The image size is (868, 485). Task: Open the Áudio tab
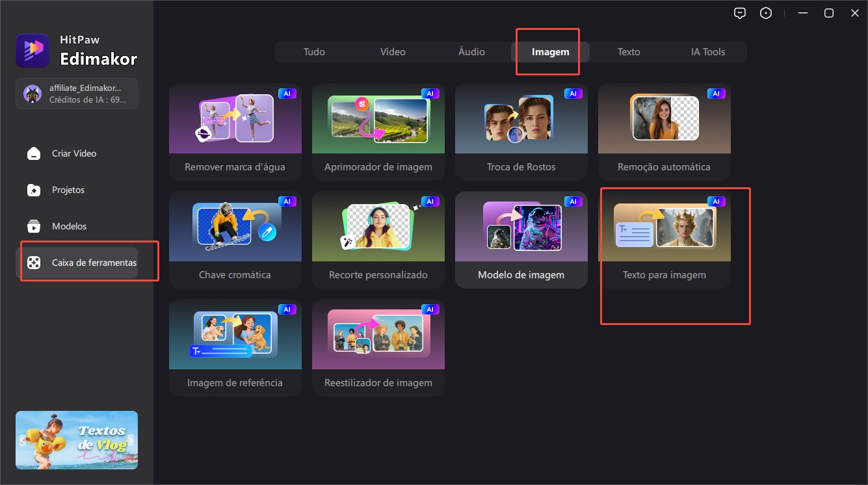(471, 52)
